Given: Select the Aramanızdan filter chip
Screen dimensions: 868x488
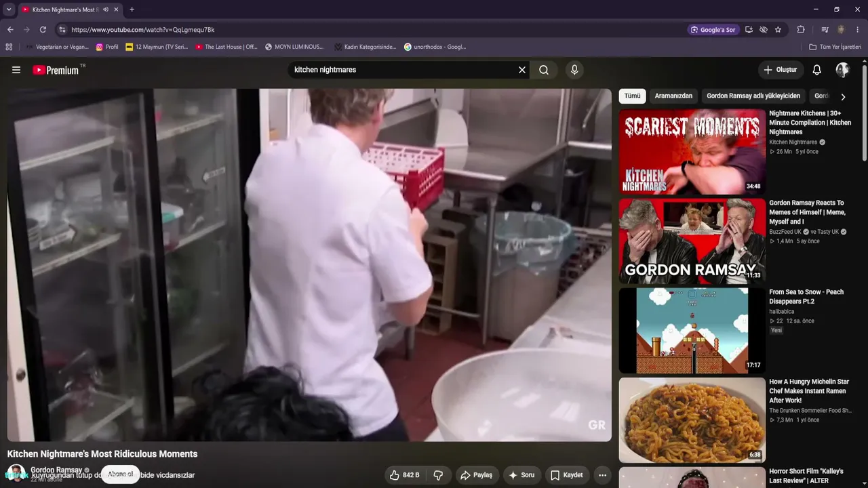Looking at the screenshot, I should coord(673,96).
